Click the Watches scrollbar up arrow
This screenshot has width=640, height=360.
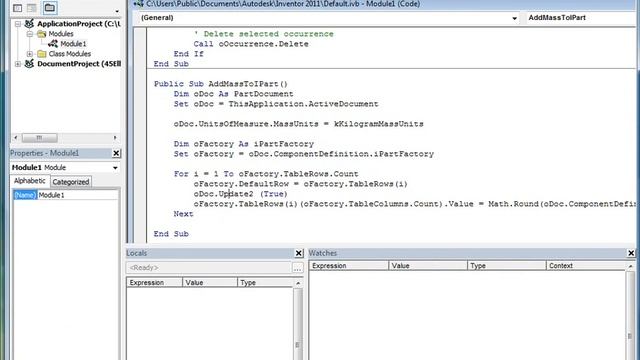coord(631,266)
